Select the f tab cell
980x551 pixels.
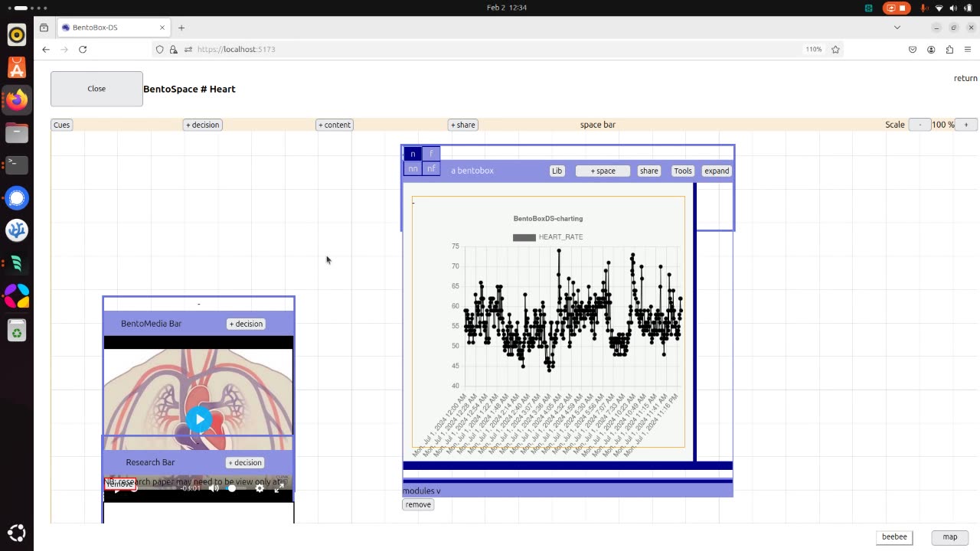coord(431,154)
